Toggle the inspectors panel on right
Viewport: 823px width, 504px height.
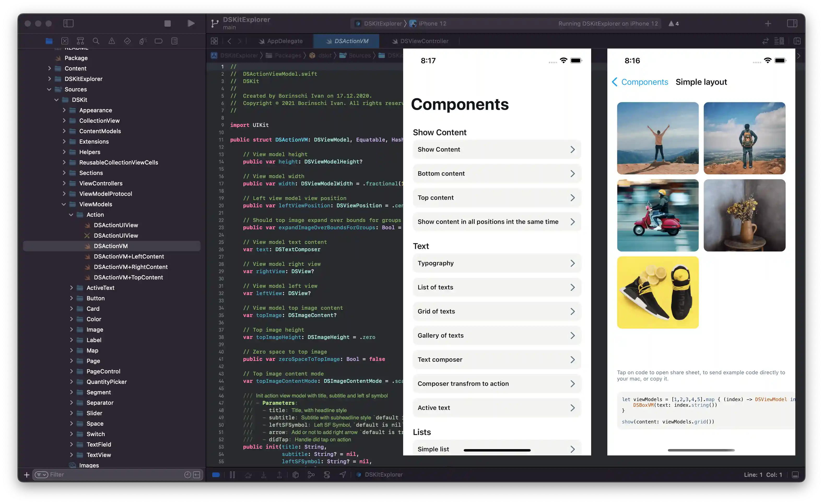[x=792, y=24]
